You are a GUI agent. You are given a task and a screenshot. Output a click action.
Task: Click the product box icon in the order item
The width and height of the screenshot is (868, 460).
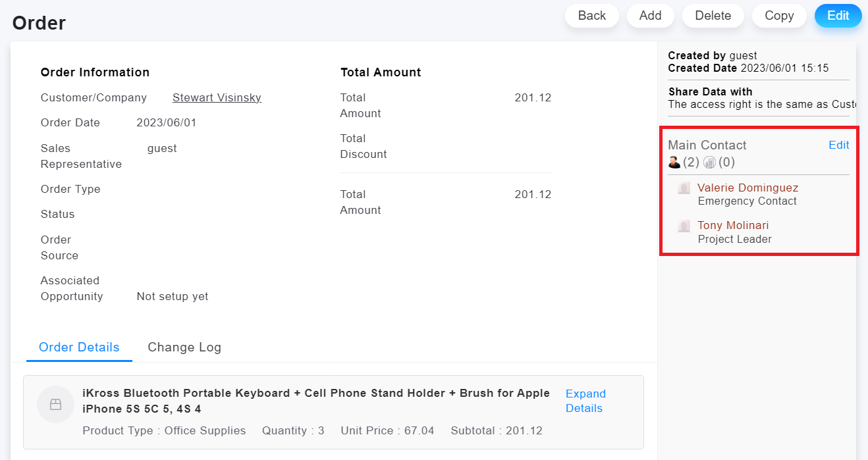(55, 404)
